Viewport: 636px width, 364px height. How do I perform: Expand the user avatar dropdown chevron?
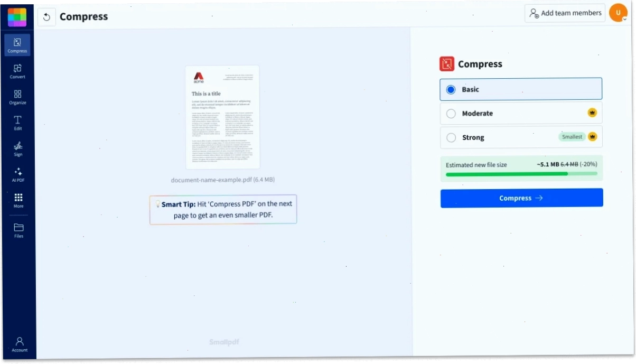click(x=624, y=18)
